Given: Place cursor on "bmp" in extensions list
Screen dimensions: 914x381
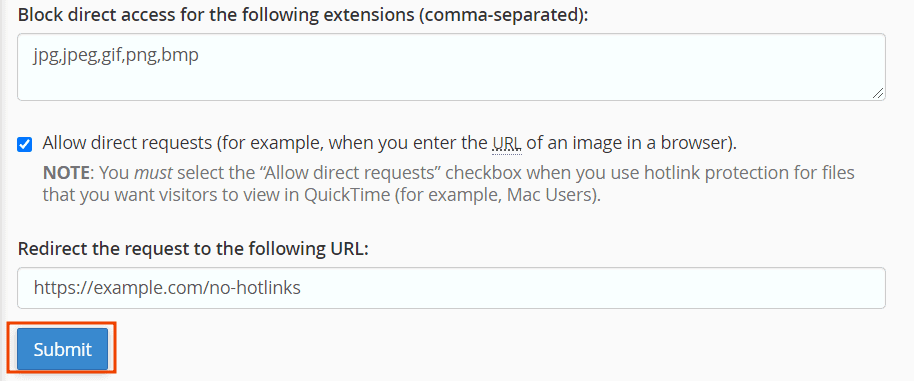Looking at the screenshot, I should 181,57.
